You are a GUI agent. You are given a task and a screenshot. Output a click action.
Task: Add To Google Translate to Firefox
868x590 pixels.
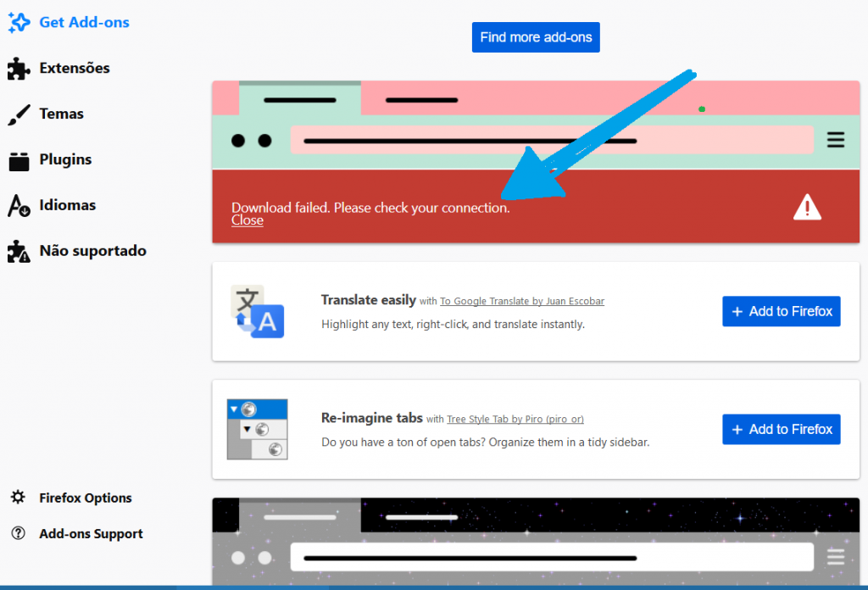point(782,311)
